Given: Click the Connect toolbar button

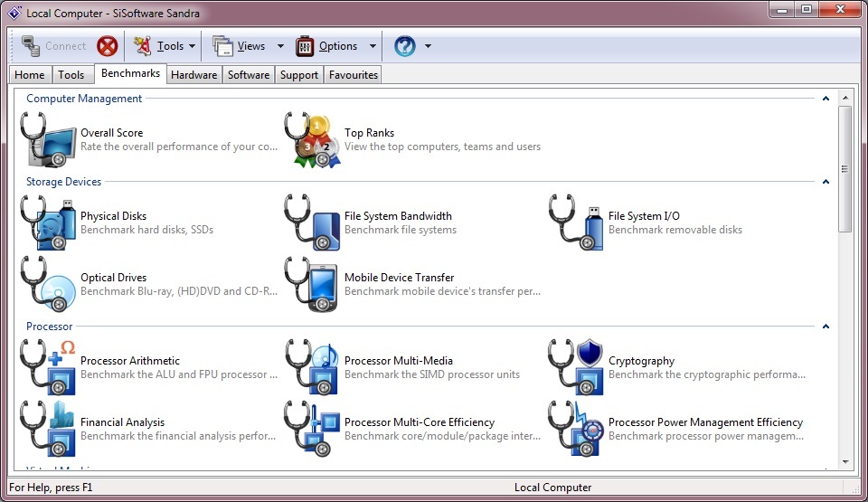Looking at the screenshot, I should tap(53, 46).
